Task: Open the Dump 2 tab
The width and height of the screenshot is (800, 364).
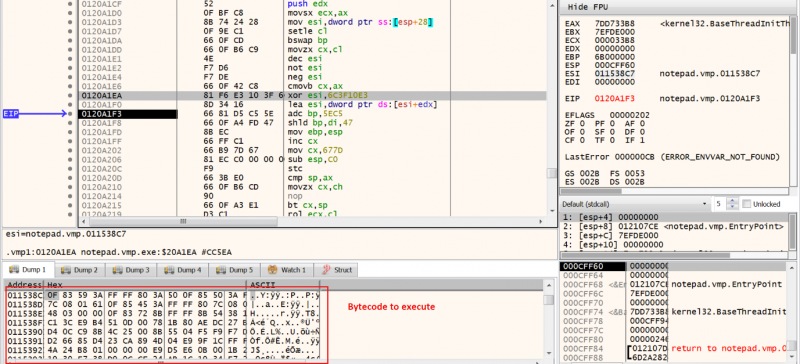Action: (80, 270)
